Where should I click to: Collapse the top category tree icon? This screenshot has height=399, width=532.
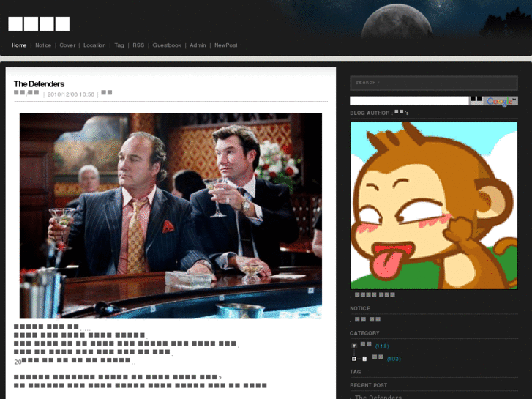354,346
